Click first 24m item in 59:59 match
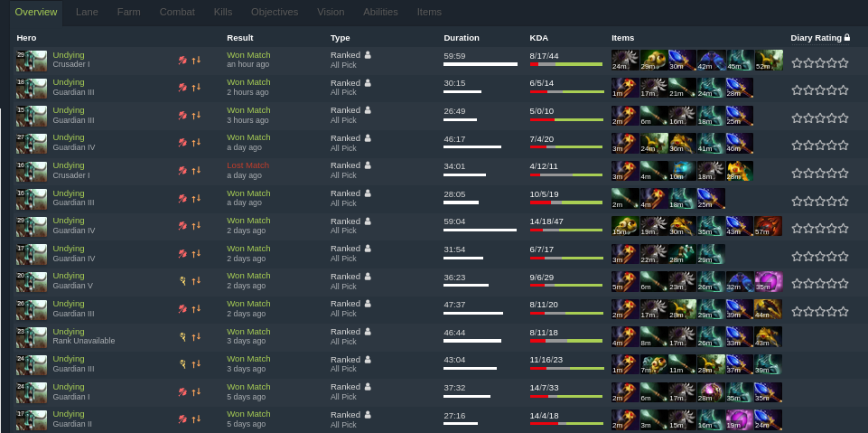Screen dimensions: 868x433 pyautogui.click(x=626, y=60)
